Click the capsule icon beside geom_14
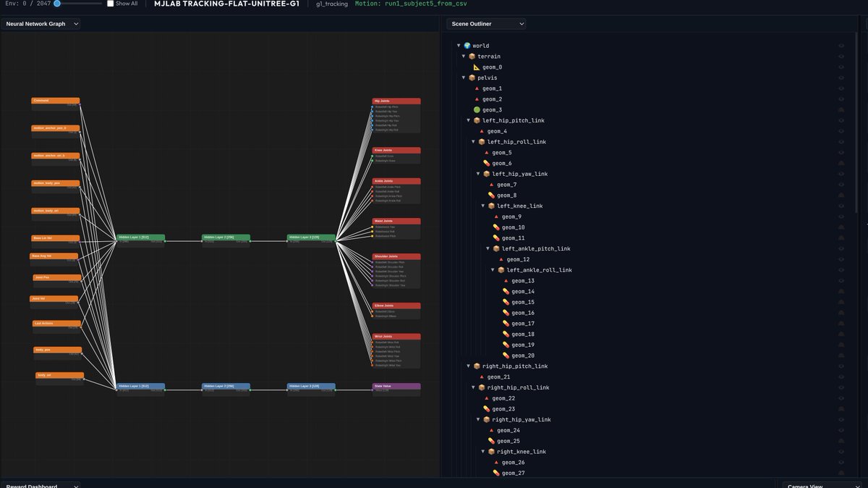 click(506, 291)
